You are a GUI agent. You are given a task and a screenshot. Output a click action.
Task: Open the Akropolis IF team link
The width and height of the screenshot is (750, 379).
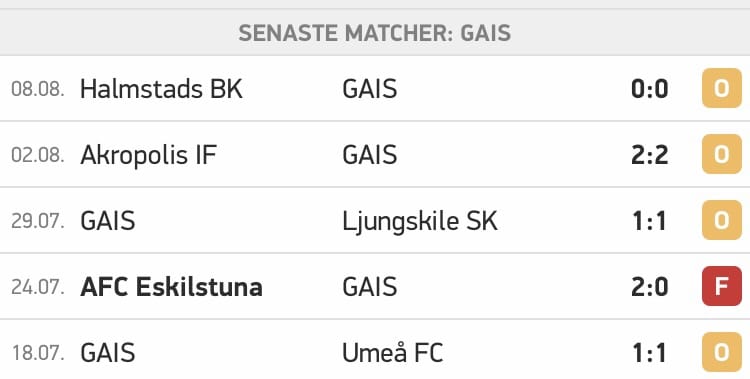click(x=148, y=155)
